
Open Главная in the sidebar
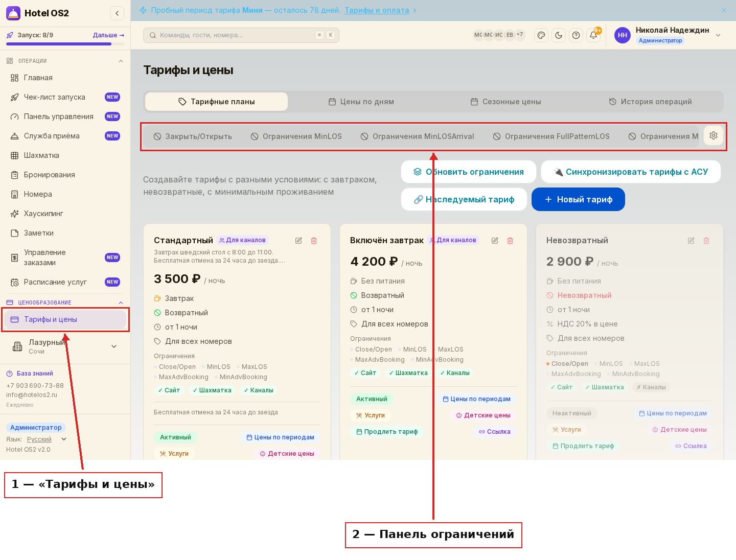65,78
